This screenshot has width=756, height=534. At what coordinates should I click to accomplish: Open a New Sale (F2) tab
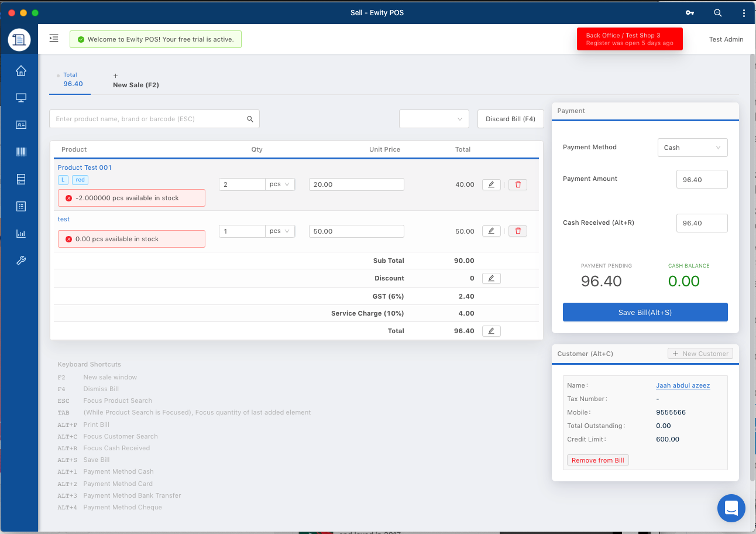point(136,81)
